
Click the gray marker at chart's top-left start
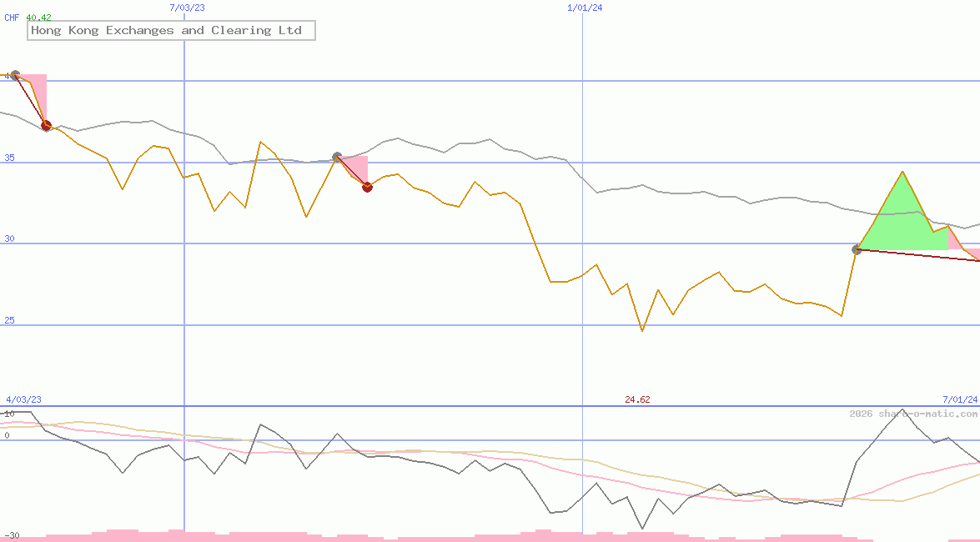[14, 76]
